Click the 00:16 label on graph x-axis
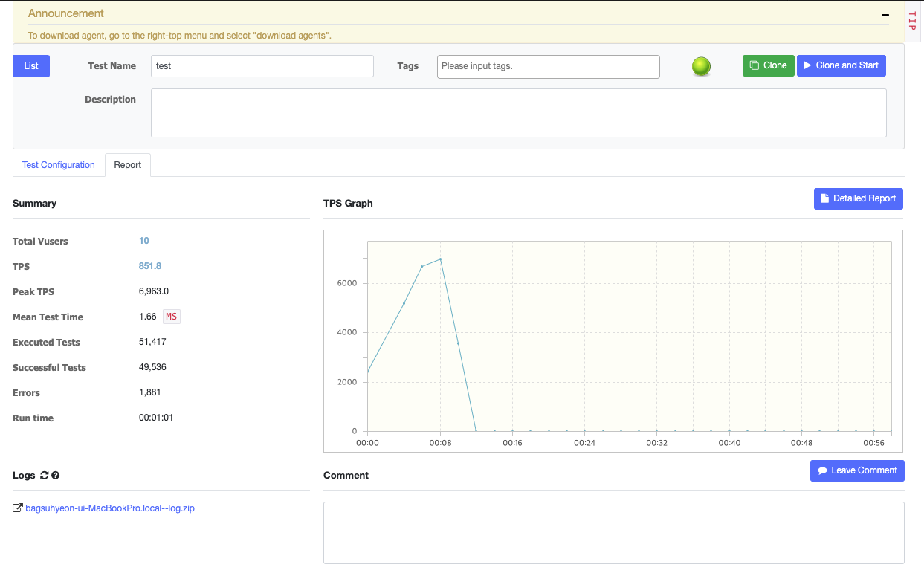Viewport: 924px width, 576px height. click(512, 443)
